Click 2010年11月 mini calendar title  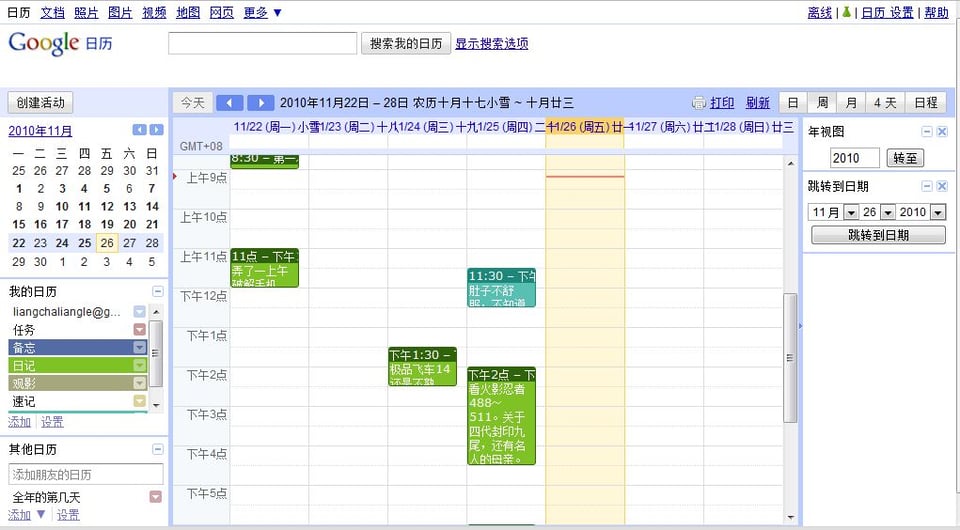click(x=40, y=130)
